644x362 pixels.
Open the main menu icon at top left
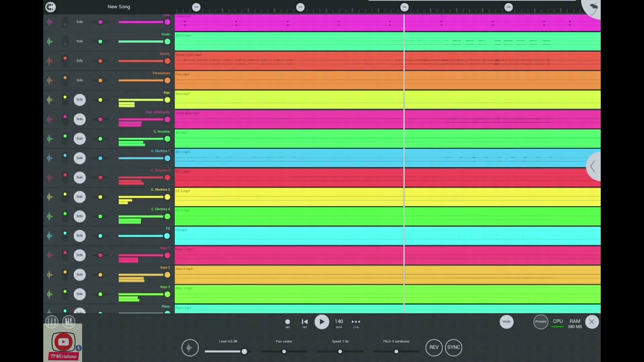pyautogui.click(x=50, y=7)
